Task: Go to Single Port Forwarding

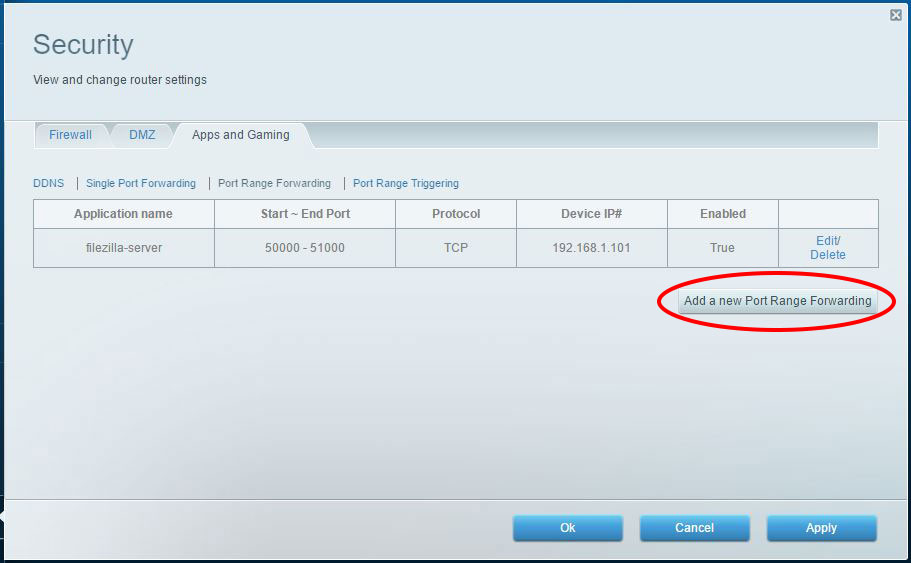Action: click(x=141, y=183)
